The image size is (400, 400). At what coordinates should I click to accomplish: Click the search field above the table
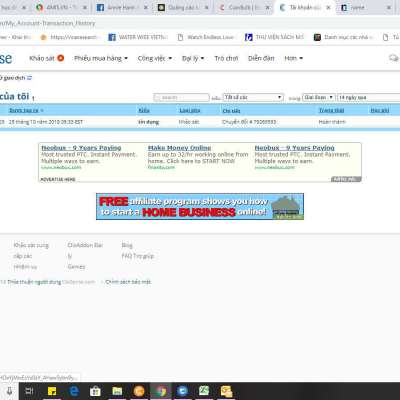click(x=181, y=97)
